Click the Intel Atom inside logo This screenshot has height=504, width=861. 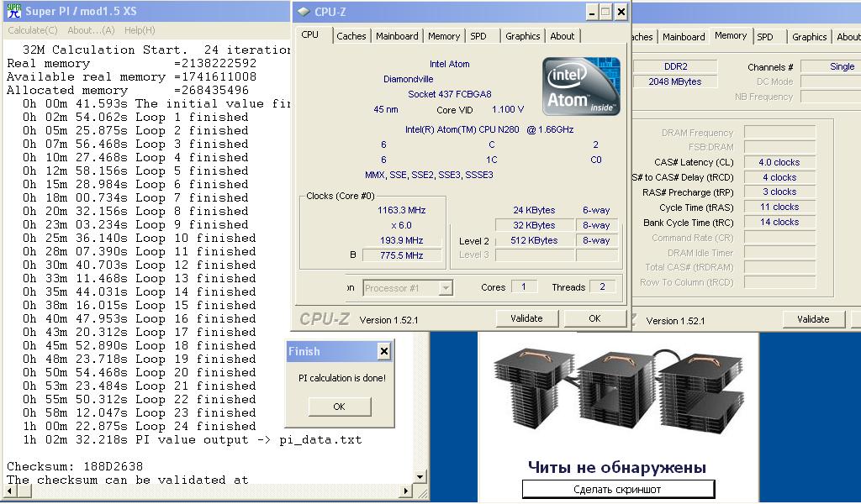click(x=581, y=87)
